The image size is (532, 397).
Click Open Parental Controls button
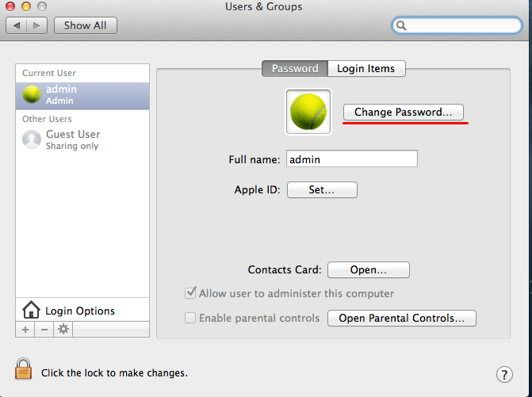pos(401,318)
